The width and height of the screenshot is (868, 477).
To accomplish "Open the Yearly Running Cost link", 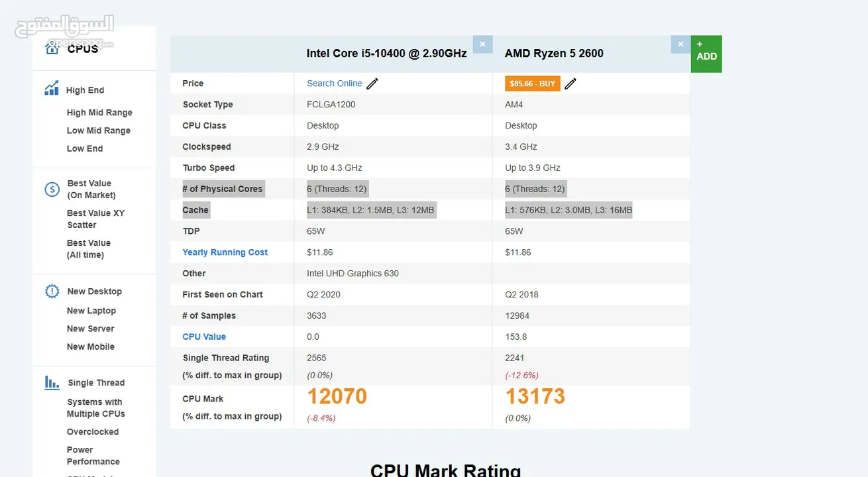I will pyautogui.click(x=225, y=252).
